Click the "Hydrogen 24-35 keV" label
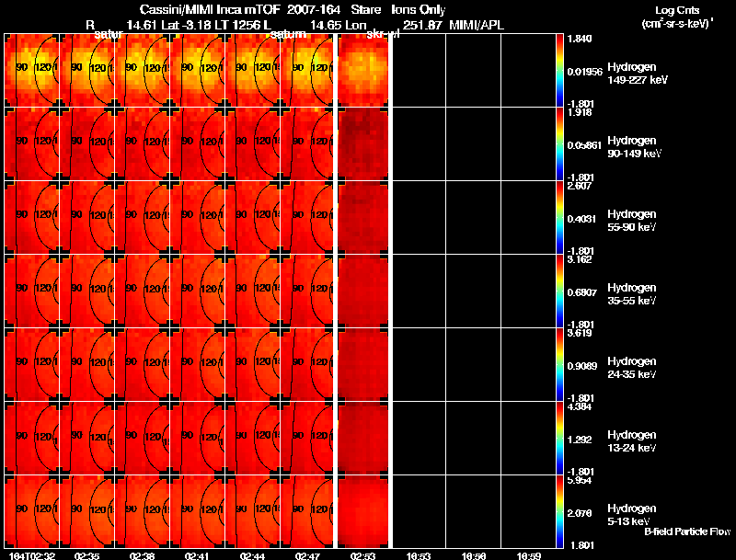Screen dimensions: 736x560 (x=632, y=368)
